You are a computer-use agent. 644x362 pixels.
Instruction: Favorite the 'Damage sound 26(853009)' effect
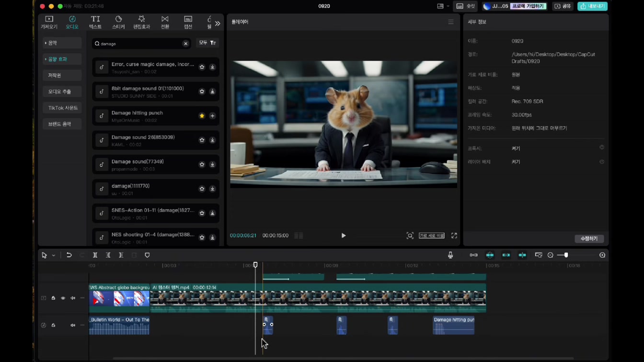click(202, 140)
